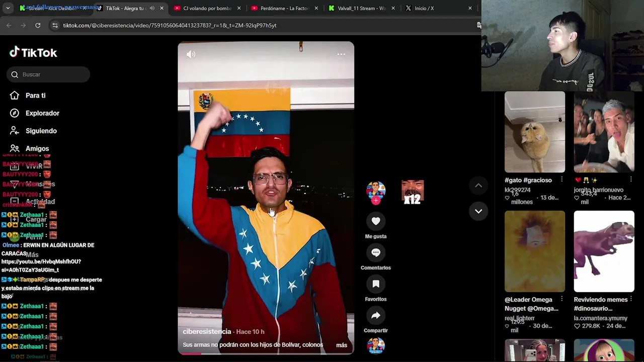Go back with browser back arrow

click(x=9, y=25)
